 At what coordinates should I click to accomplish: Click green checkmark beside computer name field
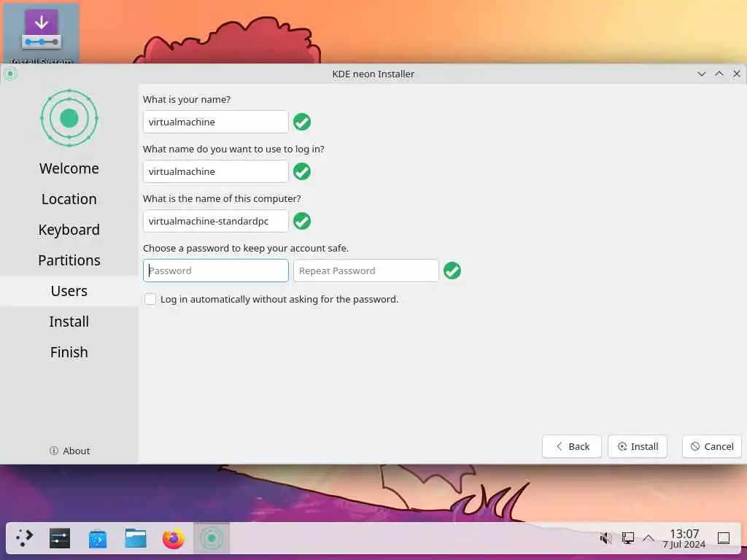(302, 221)
